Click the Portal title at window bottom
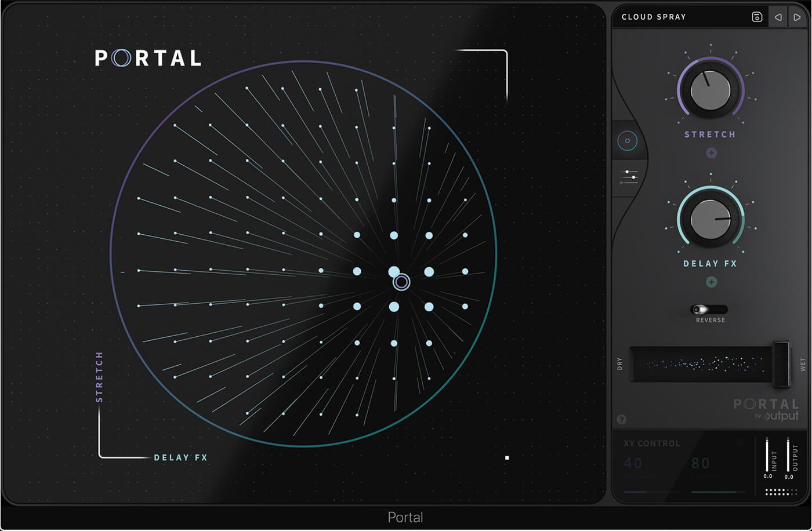Image resolution: width=812 pixels, height=531 pixels. (405, 517)
